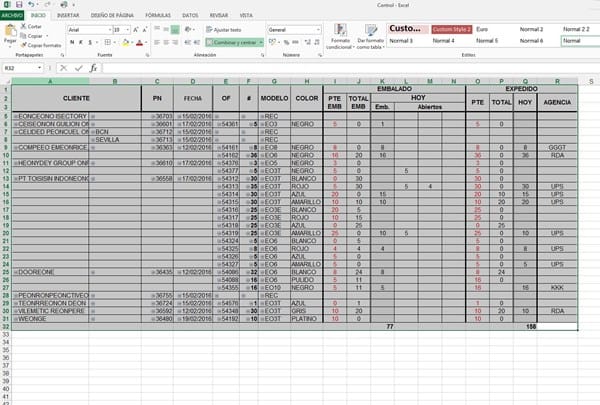
Task: Open the font size dropdown
Action: (127, 30)
